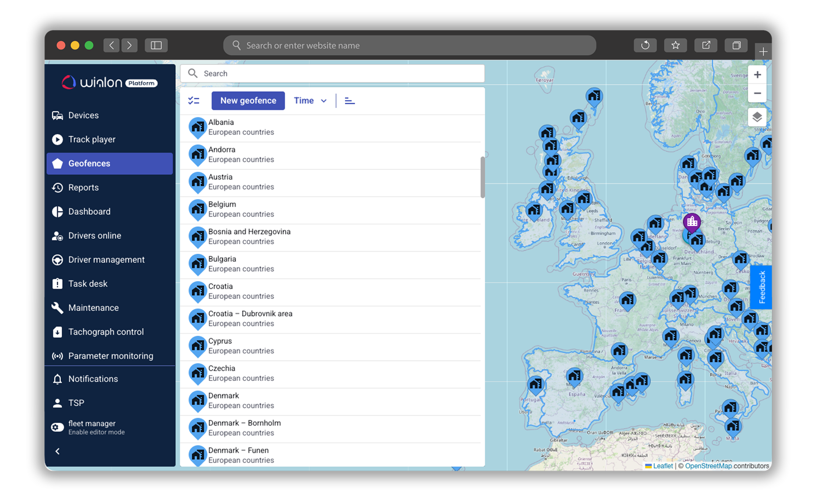Open the OpenStreetMap link

coord(708,466)
